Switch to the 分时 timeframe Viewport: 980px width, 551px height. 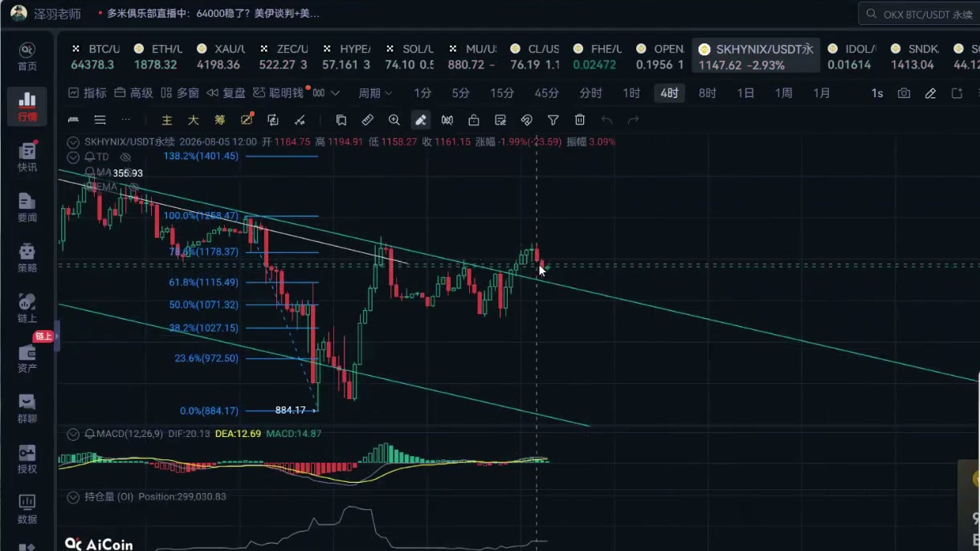pos(590,93)
